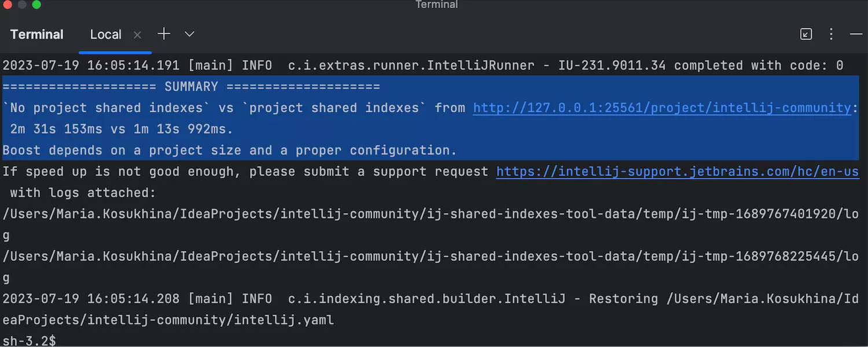Expand the terminal session dropdown chevron
Screen dimensions: 868x347
[189, 34]
